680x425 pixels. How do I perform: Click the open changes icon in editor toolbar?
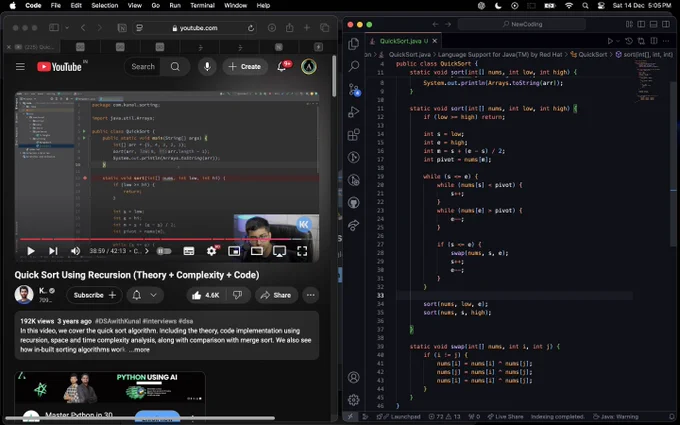(641, 41)
